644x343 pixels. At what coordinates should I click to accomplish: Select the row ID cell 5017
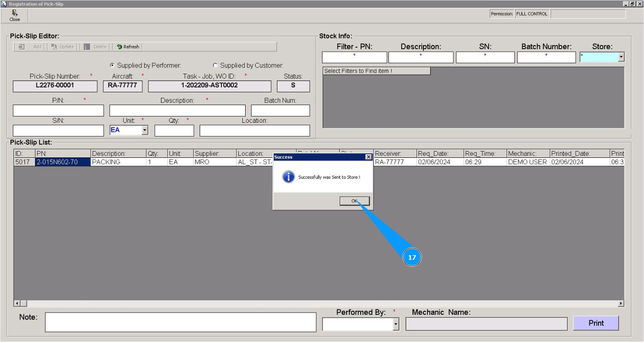[x=25, y=162]
